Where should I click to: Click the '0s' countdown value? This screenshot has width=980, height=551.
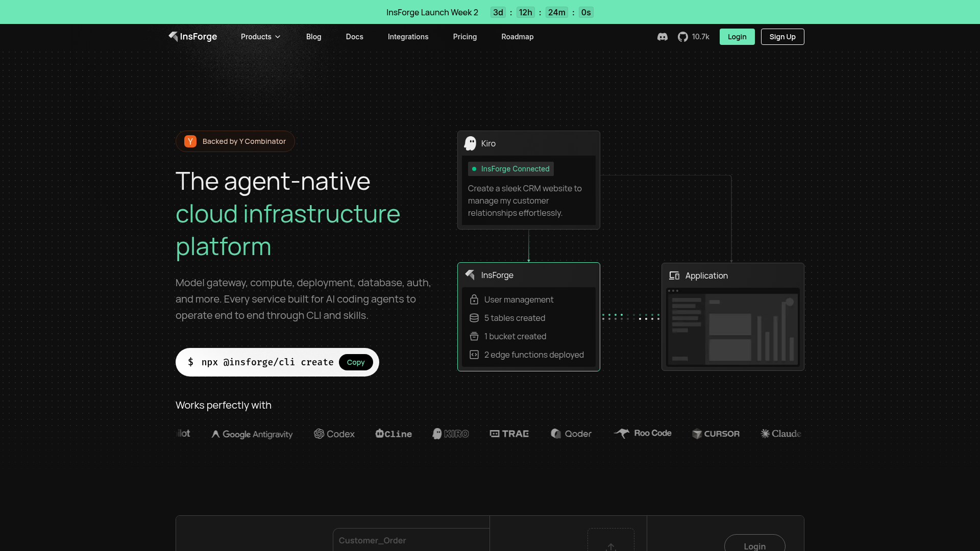coord(586,12)
